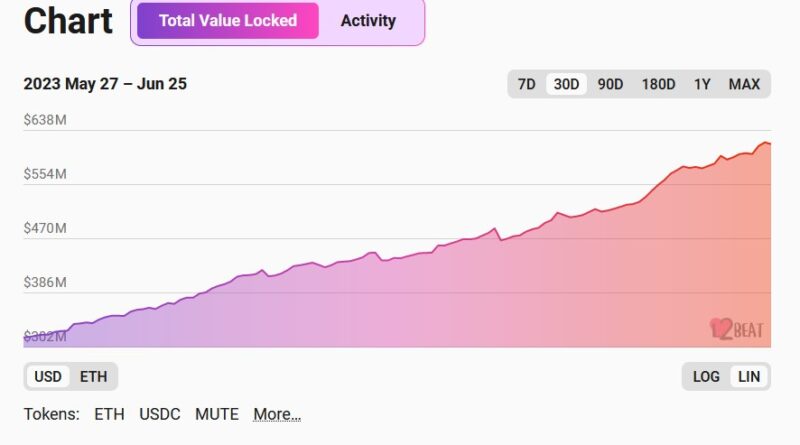This screenshot has width=800, height=445.
Task: Pick the MUTE token
Action: pyautogui.click(x=217, y=414)
